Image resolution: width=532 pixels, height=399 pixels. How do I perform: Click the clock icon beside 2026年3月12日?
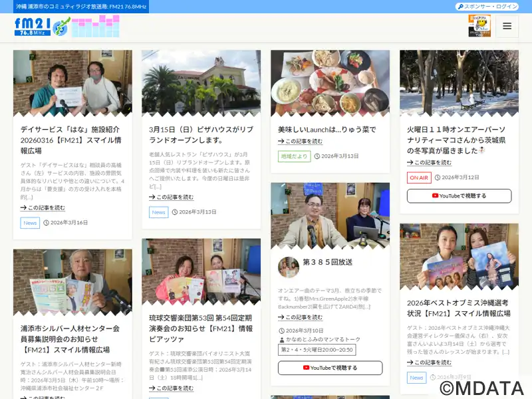tap(438, 178)
